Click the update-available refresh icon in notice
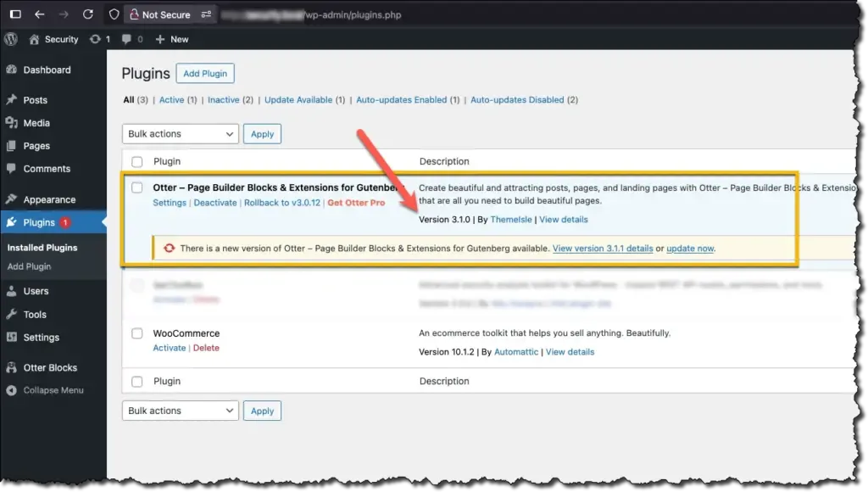The height and width of the screenshot is (492, 868). point(169,249)
